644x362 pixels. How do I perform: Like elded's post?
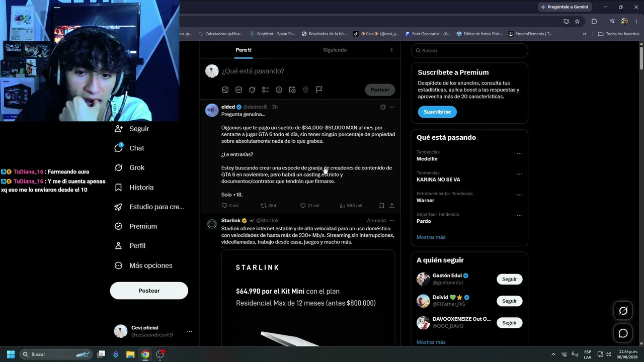pyautogui.click(x=309, y=206)
